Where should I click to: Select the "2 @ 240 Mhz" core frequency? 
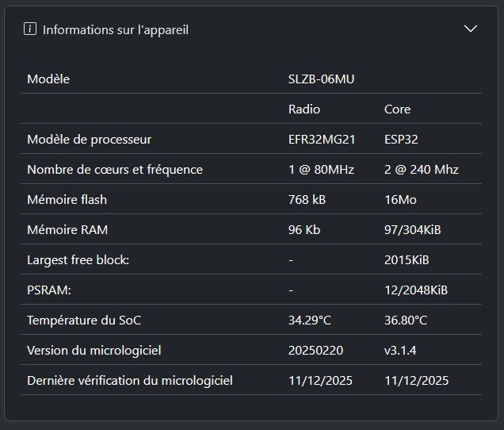point(422,170)
